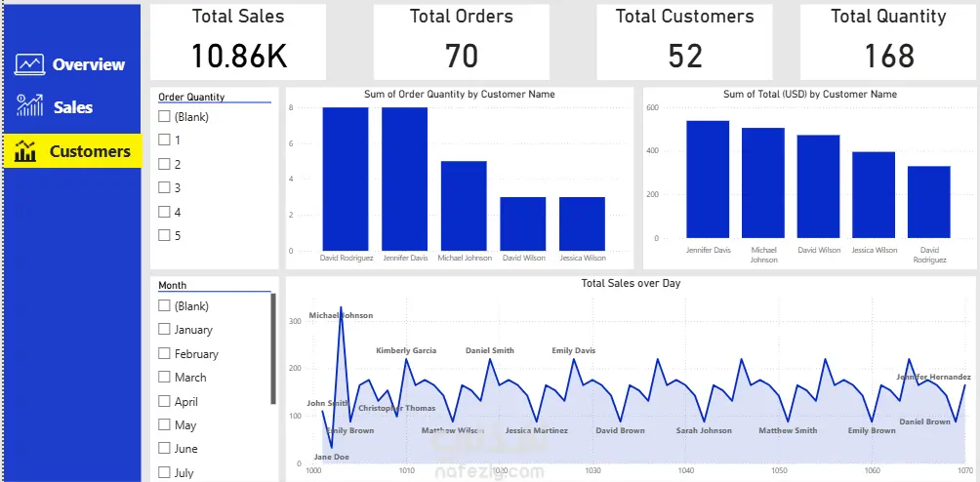The width and height of the screenshot is (980, 482).
Task: Enable the March month filter
Action: pos(164,377)
